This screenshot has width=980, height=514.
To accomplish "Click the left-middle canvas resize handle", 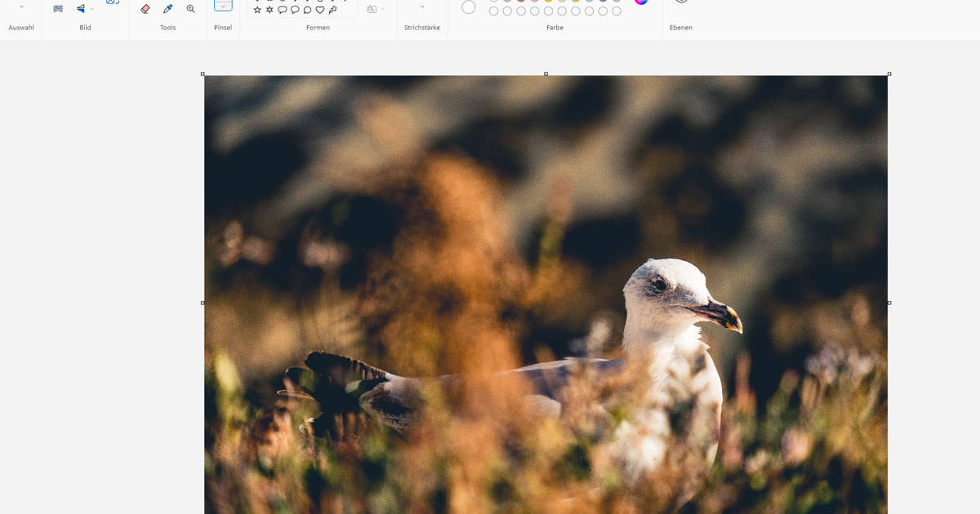I will click(x=203, y=303).
